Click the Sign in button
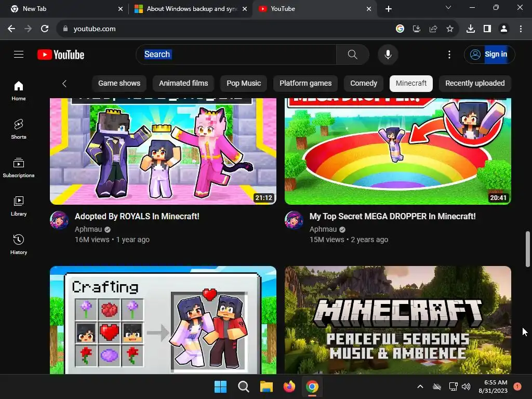Screen dimensions: 532x399 click(x=489, y=54)
